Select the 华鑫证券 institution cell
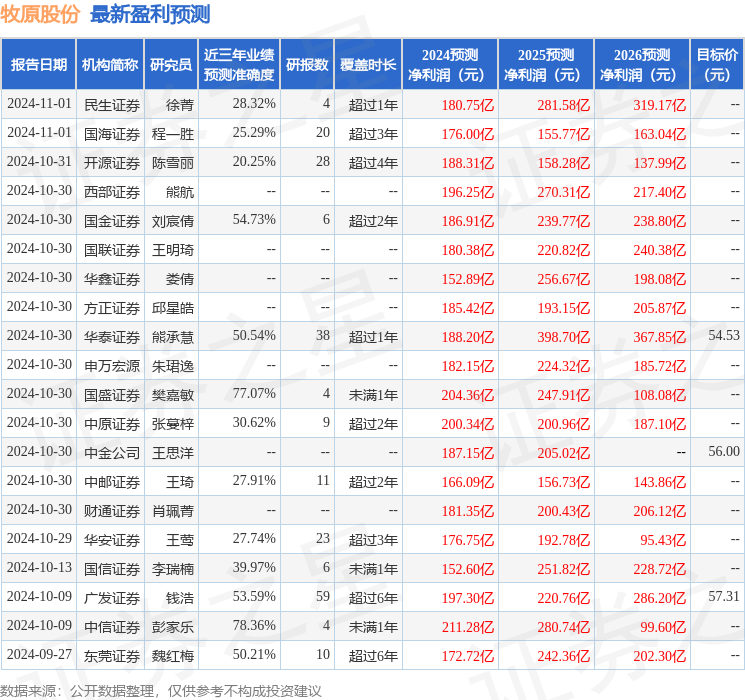 click(112, 279)
